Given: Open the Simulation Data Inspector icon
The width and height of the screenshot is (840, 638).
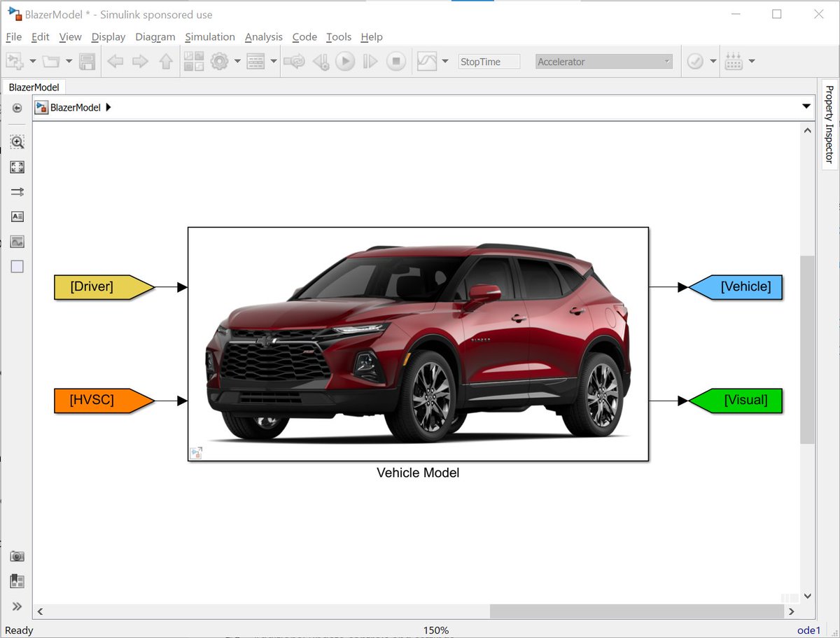Looking at the screenshot, I should [427, 62].
